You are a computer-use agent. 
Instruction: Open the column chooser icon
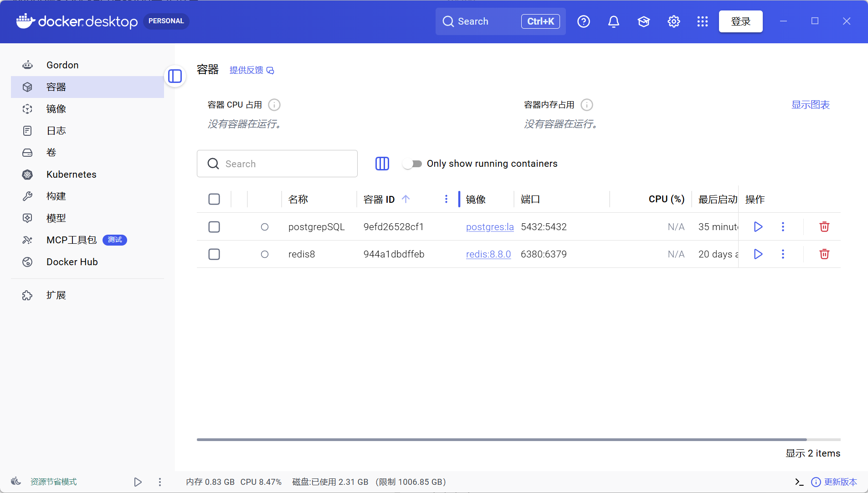click(x=382, y=164)
